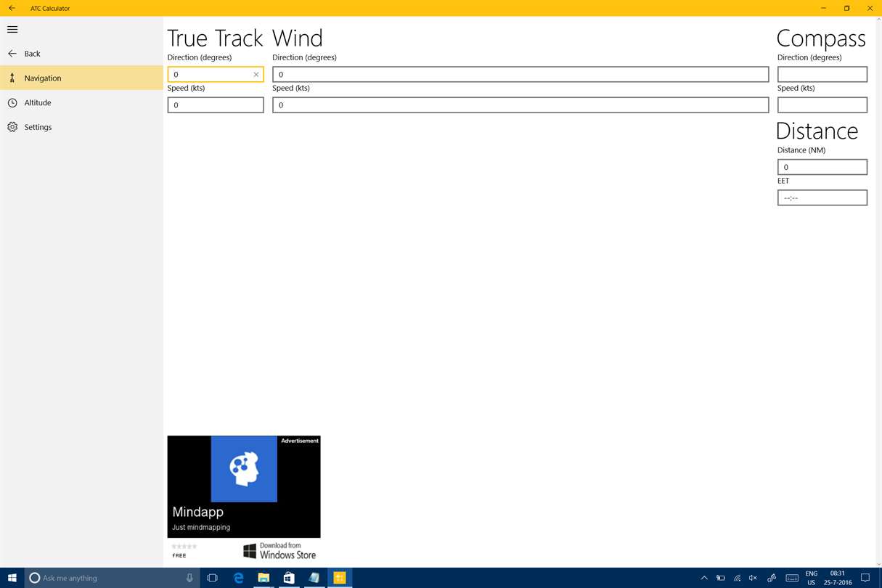Launch Microsoft Edge from taskbar
Screen dimensions: 882x588
click(238, 578)
